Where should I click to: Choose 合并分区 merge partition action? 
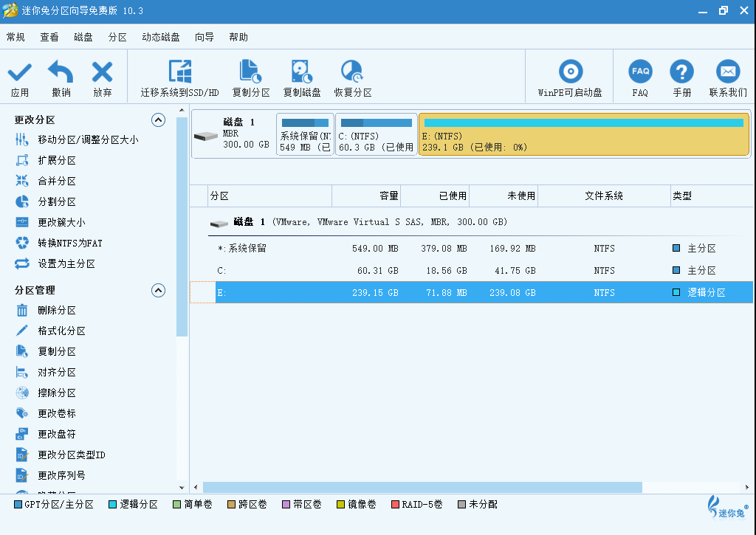pos(56,182)
